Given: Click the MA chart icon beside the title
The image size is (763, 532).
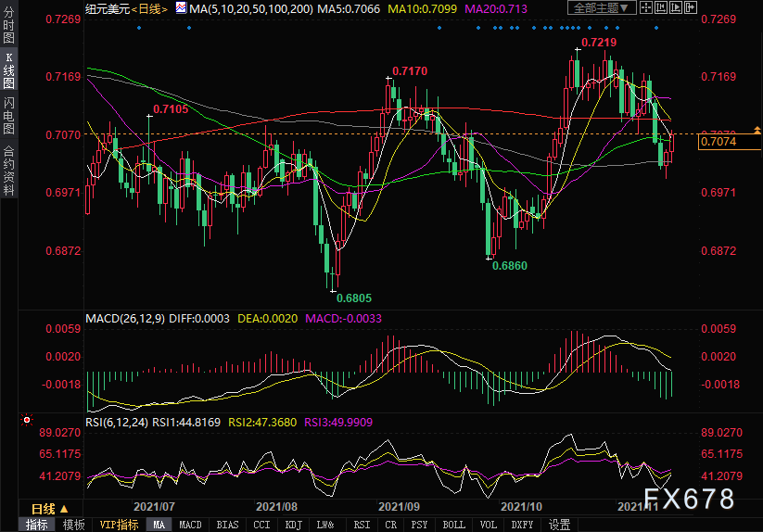Looking at the screenshot, I should tap(181, 8).
